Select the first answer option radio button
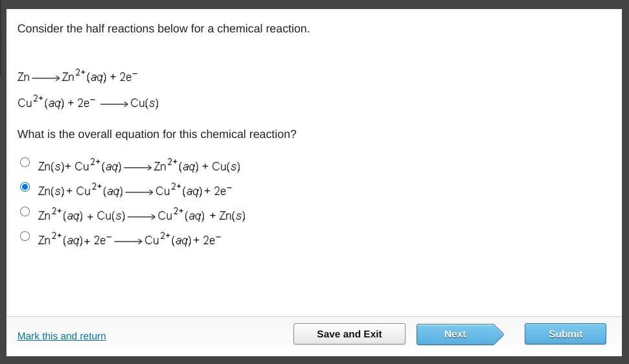This screenshot has width=629, height=364. click(25, 162)
